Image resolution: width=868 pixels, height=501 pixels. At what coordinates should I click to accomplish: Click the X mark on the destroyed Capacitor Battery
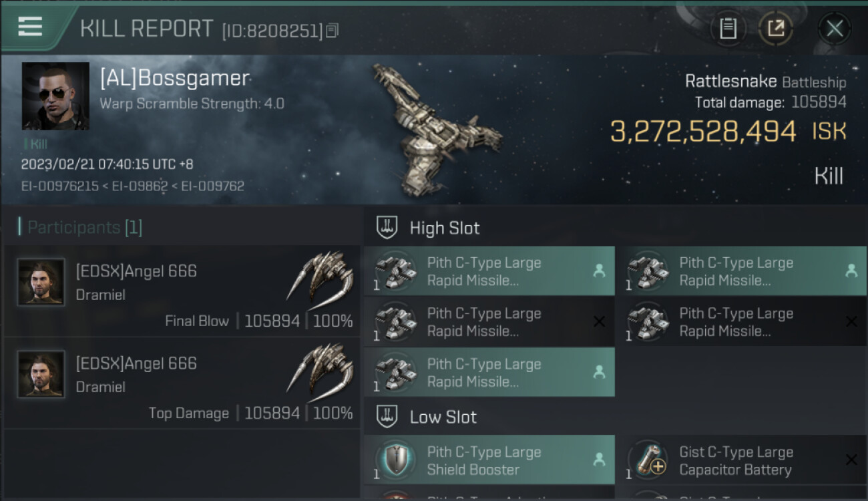tap(851, 460)
